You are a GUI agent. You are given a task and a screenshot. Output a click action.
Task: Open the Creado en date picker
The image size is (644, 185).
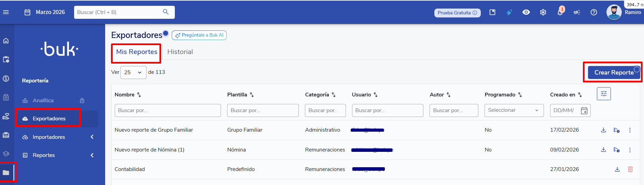[x=584, y=111]
